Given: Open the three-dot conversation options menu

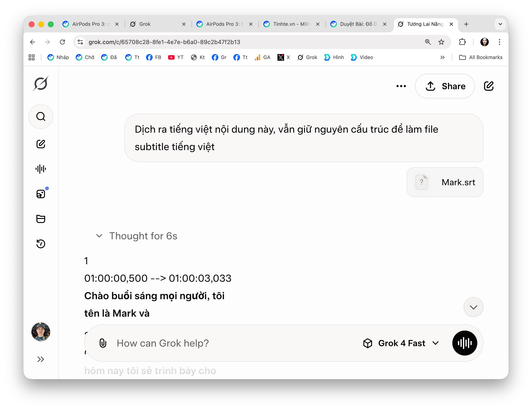Looking at the screenshot, I should [x=401, y=86].
